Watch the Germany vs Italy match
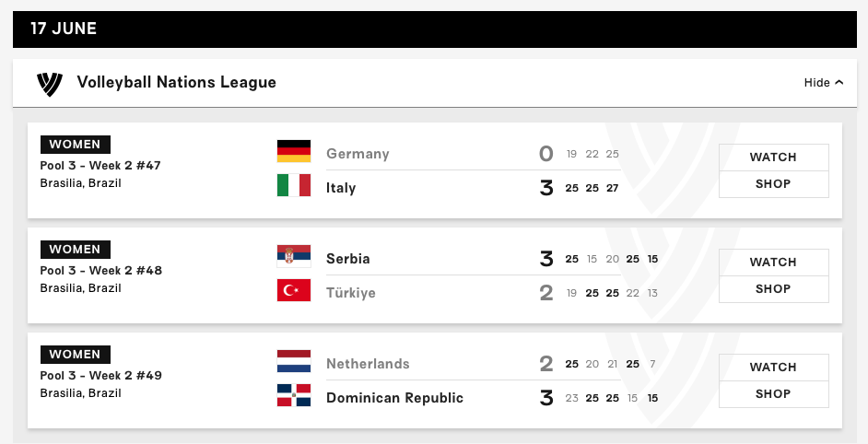Viewport: 868px width, 444px height. (x=773, y=158)
